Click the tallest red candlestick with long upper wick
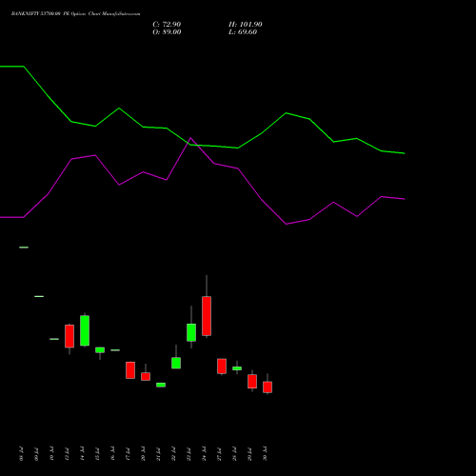The width and height of the screenshot is (476, 476). coord(207,316)
